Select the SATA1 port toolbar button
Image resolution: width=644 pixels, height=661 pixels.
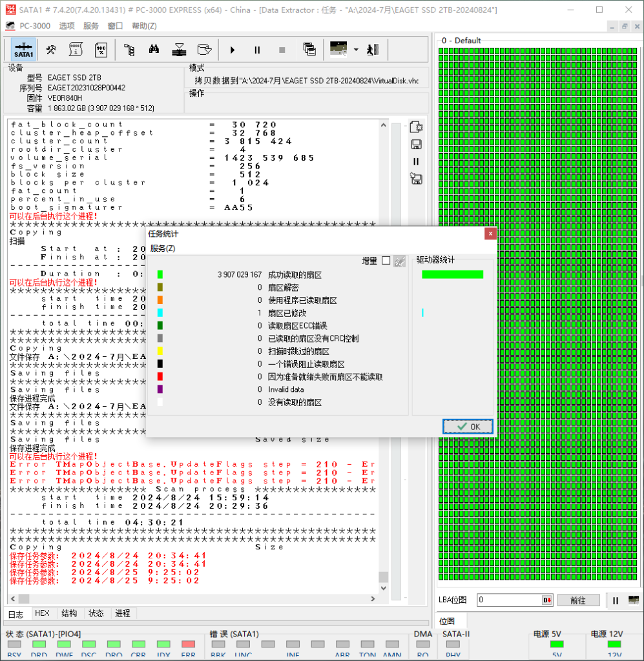[x=23, y=50]
